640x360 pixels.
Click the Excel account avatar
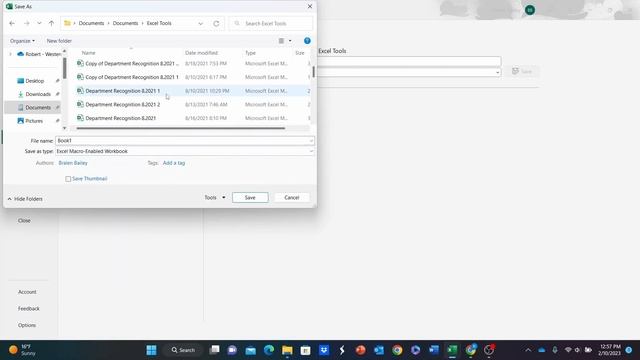click(530, 10)
